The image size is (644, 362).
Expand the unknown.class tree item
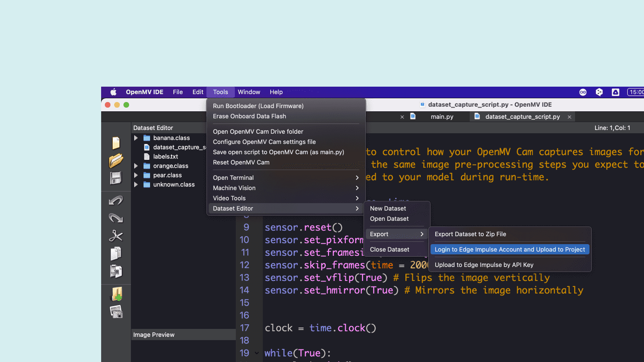(x=136, y=184)
